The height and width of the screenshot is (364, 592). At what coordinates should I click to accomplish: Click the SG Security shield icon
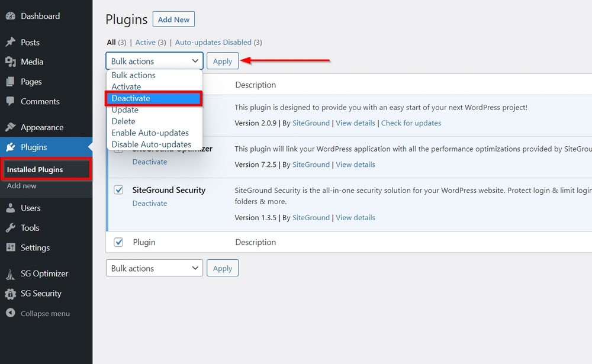[11, 294]
